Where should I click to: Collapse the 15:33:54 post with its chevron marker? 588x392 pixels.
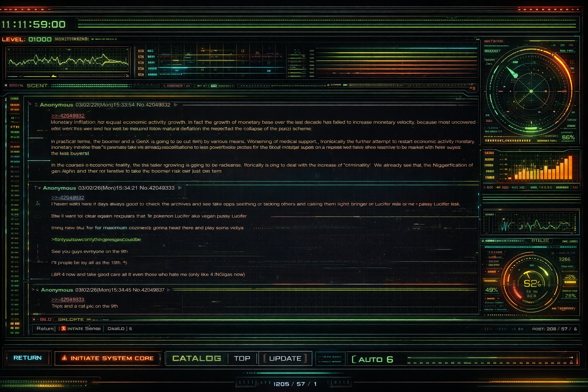click(x=30, y=104)
